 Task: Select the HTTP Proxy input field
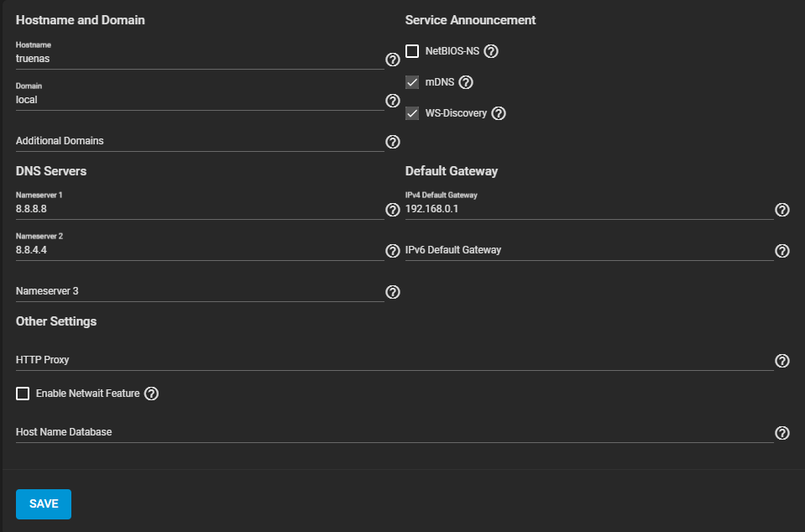pyautogui.click(x=394, y=360)
